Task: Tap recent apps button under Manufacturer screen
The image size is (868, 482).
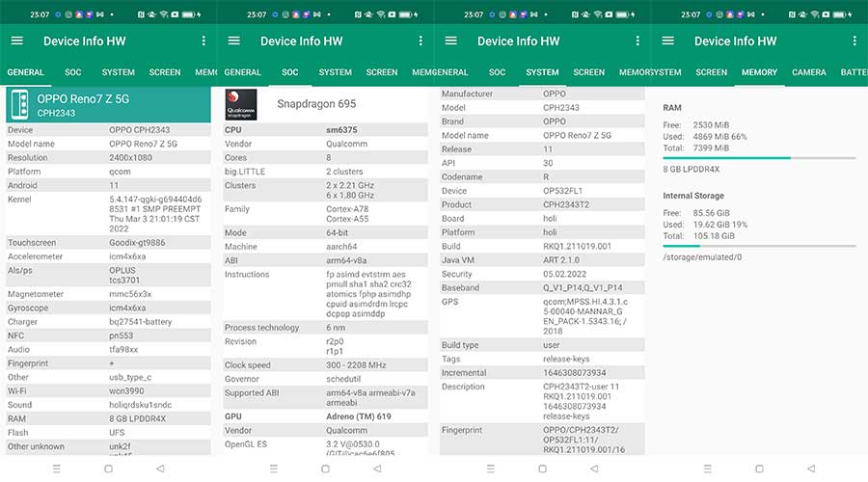Action: pyautogui.click(x=491, y=469)
